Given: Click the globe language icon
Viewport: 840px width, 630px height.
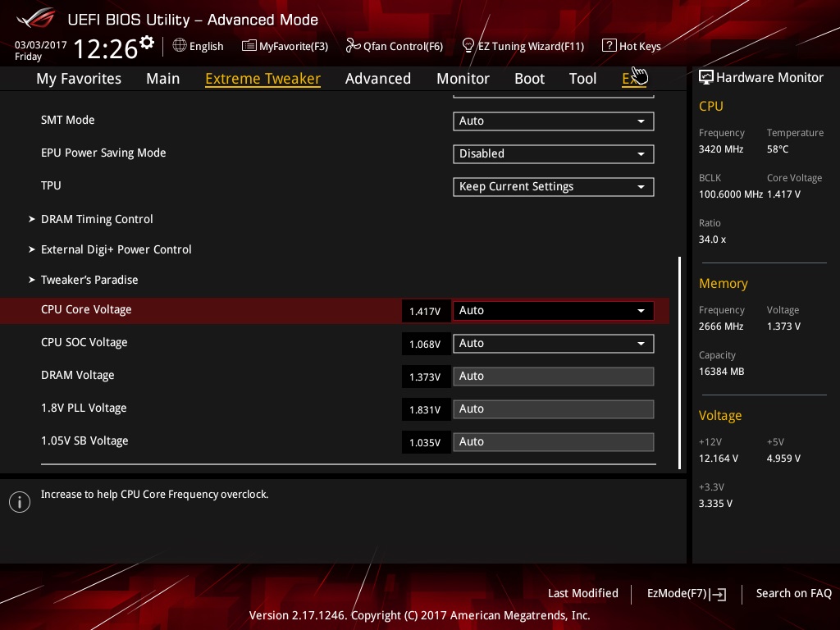Looking at the screenshot, I should click(x=180, y=46).
